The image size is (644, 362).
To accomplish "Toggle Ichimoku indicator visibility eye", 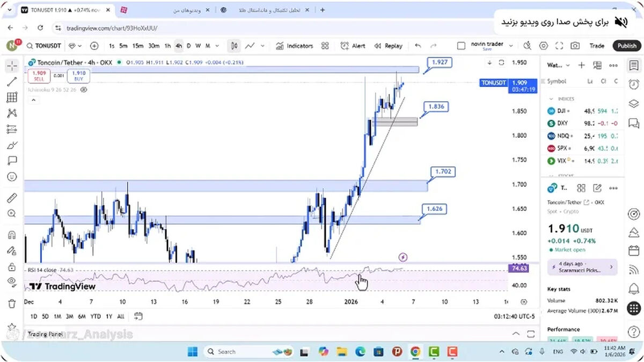I will 84,90.
